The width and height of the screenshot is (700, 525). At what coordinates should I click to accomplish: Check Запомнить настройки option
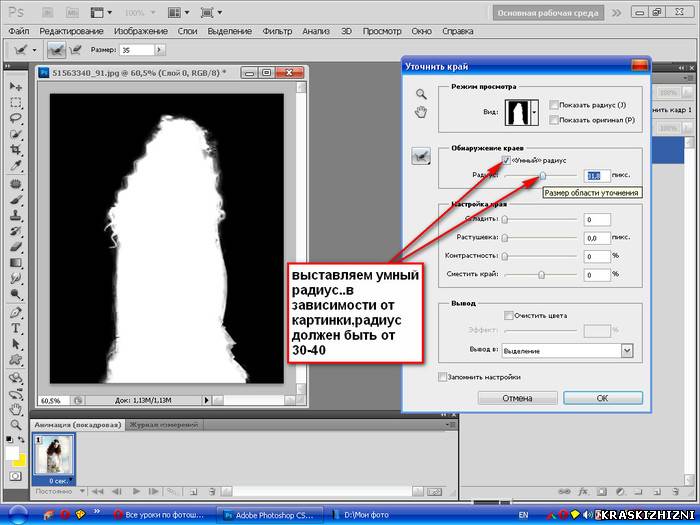click(442, 377)
